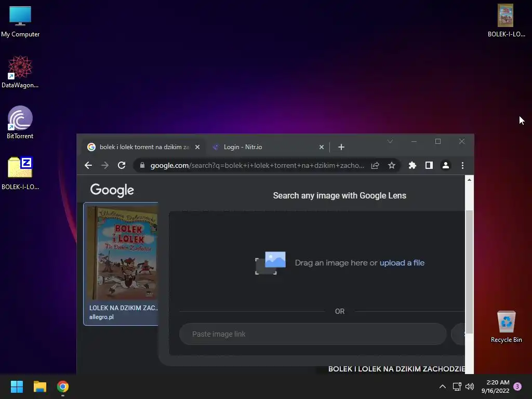Click the page scrollbar up arrow
Screen dimensions: 532x399
(469, 180)
